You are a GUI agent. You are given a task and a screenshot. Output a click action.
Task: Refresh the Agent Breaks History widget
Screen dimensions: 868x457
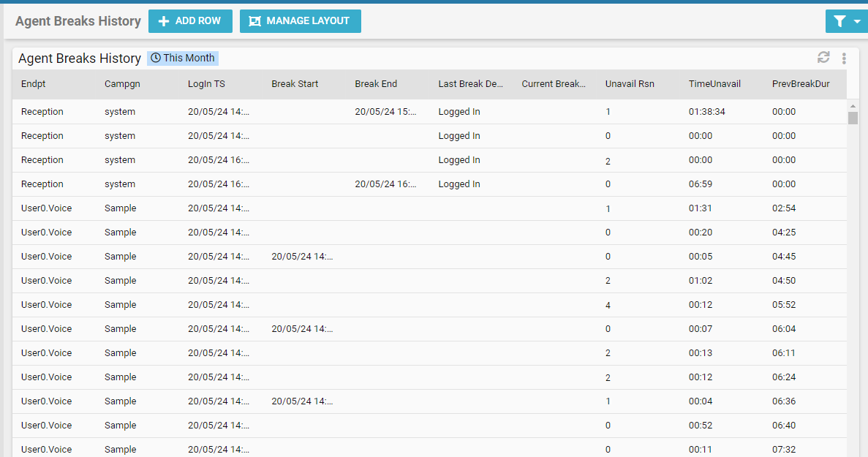(x=823, y=58)
